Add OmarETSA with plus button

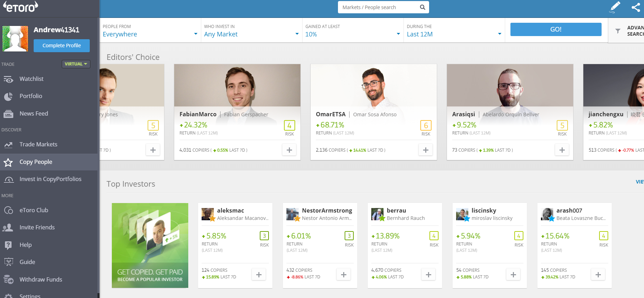(426, 150)
